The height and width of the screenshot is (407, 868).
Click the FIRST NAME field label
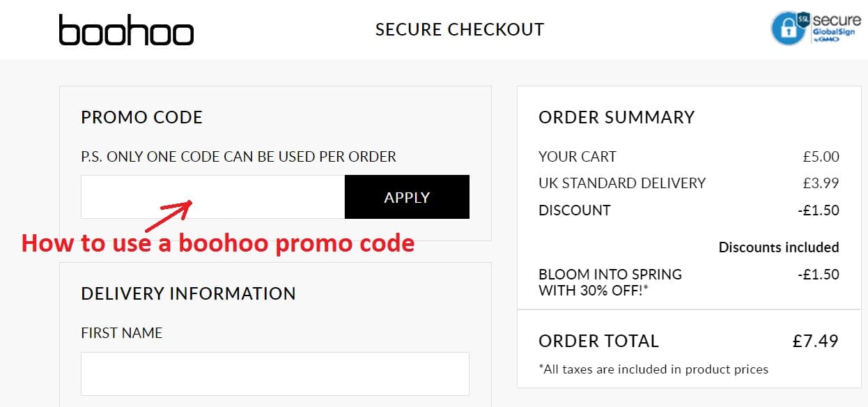[122, 333]
